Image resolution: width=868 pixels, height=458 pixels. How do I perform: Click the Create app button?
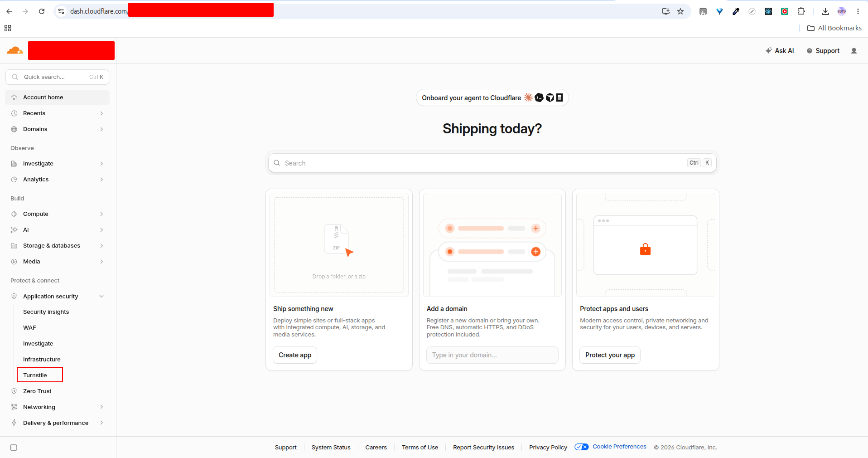[x=295, y=355]
